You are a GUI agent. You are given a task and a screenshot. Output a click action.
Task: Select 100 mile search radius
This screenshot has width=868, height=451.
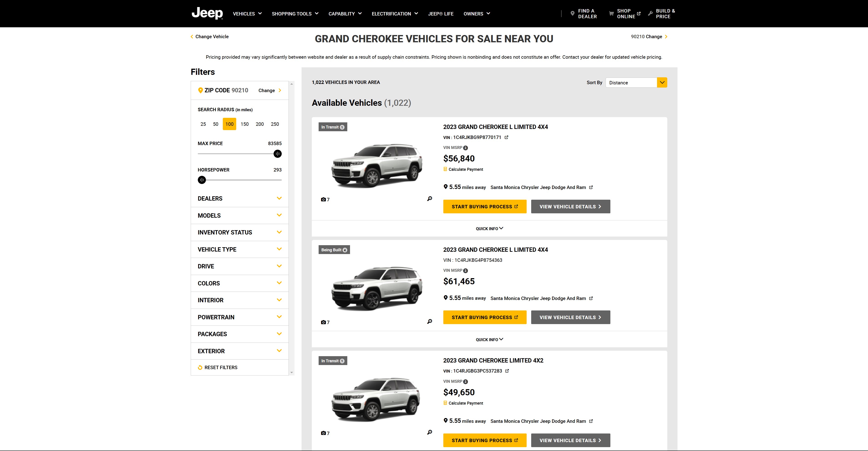tap(229, 124)
